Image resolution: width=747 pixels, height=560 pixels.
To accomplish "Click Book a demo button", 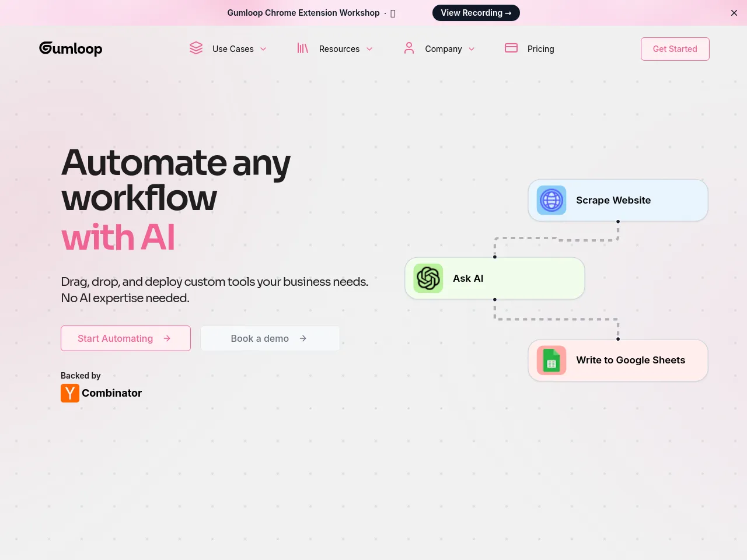I will click(x=270, y=338).
